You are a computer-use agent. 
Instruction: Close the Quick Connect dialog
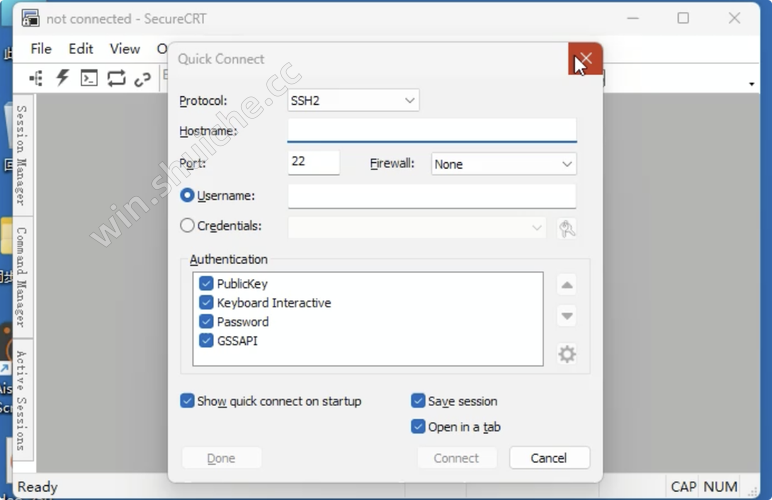click(585, 59)
